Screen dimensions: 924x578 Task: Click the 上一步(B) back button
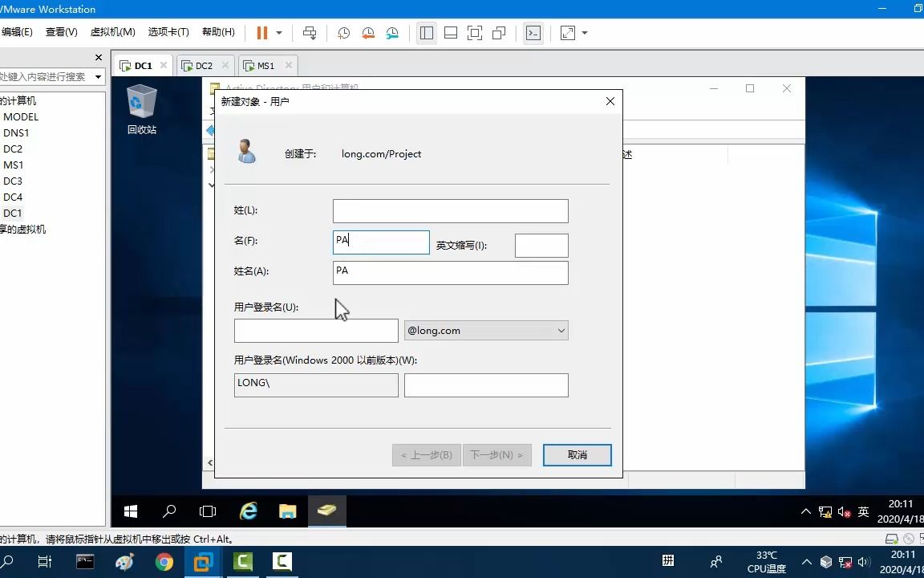(427, 454)
